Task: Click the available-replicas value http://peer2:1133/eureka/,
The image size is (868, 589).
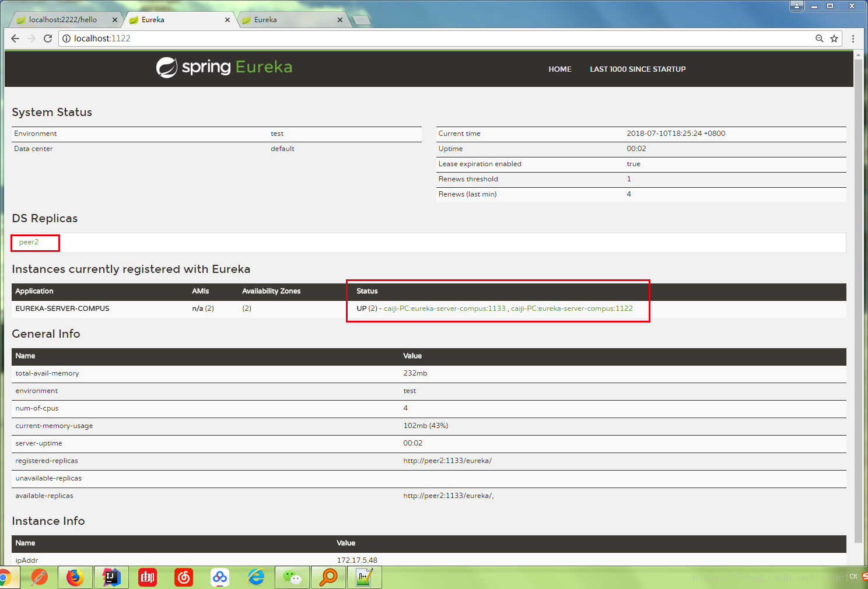Action: (449, 496)
